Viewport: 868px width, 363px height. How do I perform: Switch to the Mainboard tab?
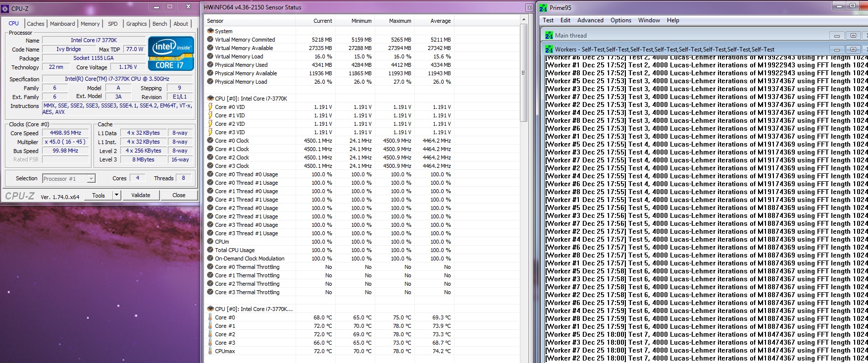62,23
